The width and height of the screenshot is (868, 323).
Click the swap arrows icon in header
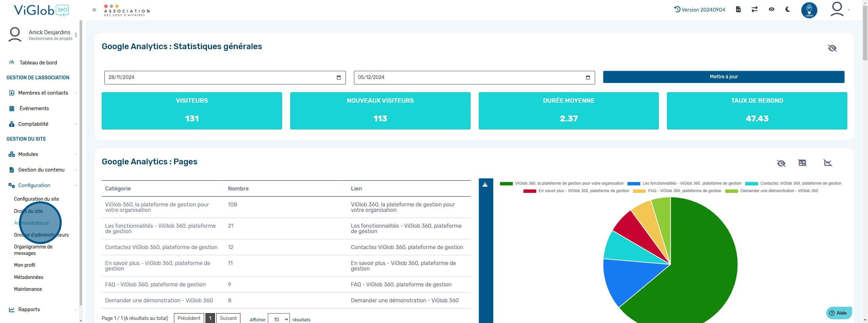pyautogui.click(x=754, y=9)
